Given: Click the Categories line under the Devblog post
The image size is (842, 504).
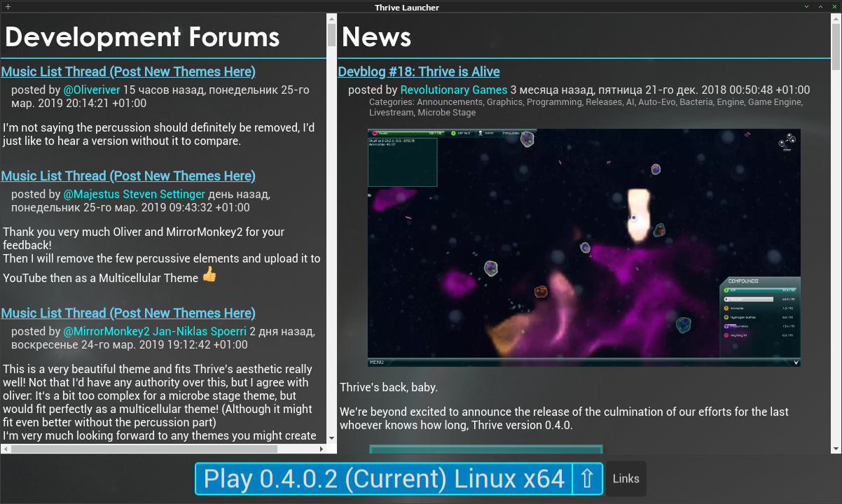Looking at the screenshot, I should 586,107.
